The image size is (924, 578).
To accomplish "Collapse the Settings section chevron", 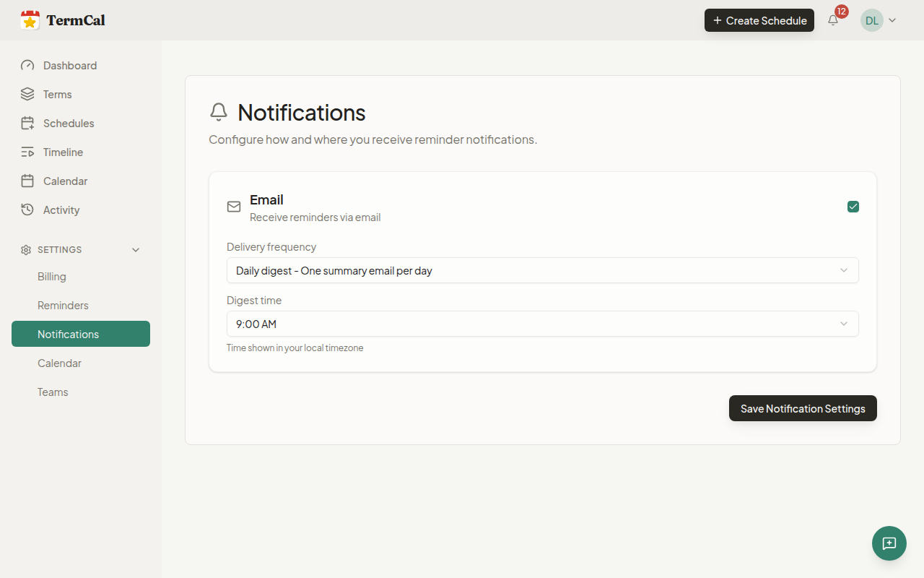I will (136, 250).
